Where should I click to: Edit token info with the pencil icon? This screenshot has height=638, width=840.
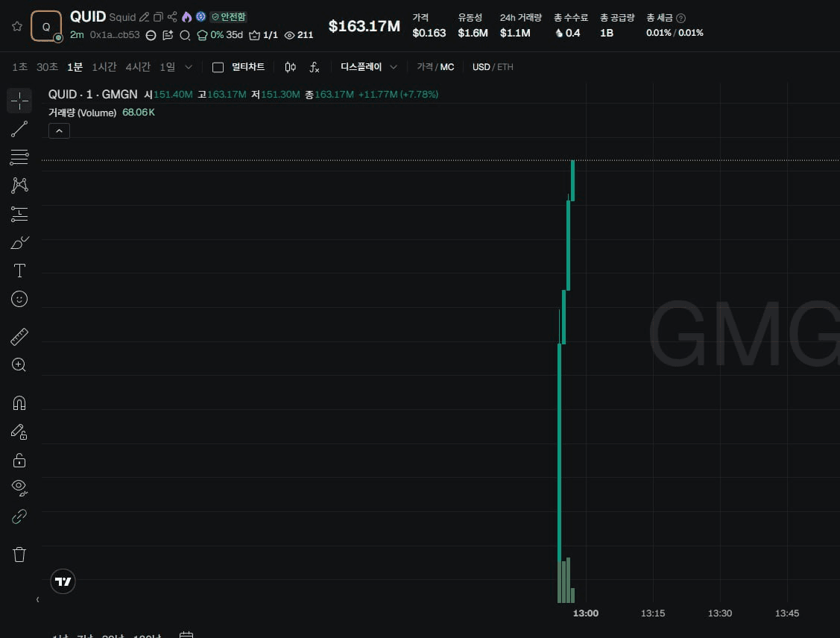144,17
